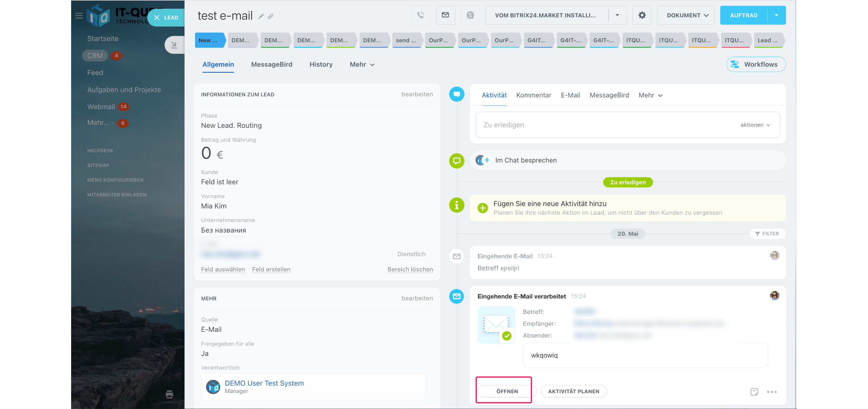Expand the AUFTRAG button dropdown arrow
This screenshot has width=868, height=409.
pyautogui.click(x=776, y=15)
